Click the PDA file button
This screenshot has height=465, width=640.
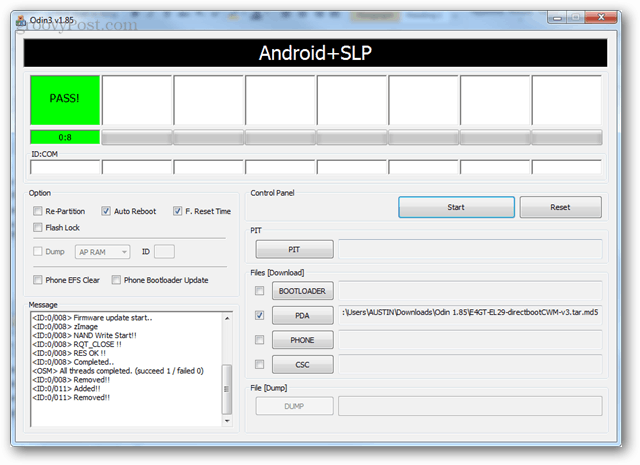click(x=302, y=315)
